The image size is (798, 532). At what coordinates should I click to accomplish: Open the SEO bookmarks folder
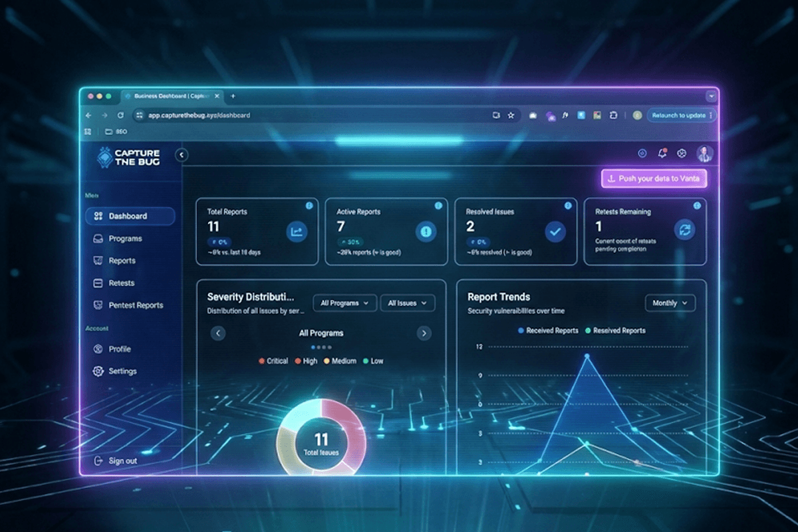pyautogui.click(x=116, y=132)
